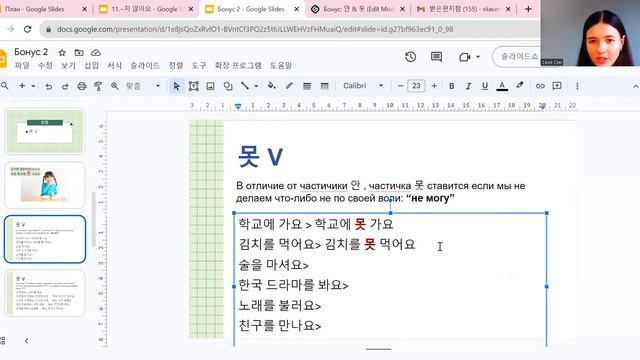Select the line tool
Image resolution: width=640 pixels, height=360 pixels.
[x=245, y=86]
